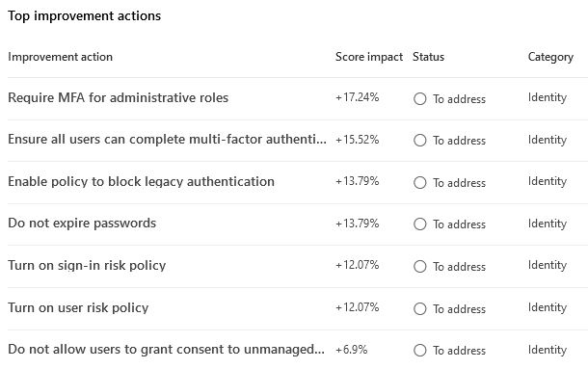Click Identity category in user risk policy row
The width and height of the screenshot is (588, 369).
(x=548, y=307)
